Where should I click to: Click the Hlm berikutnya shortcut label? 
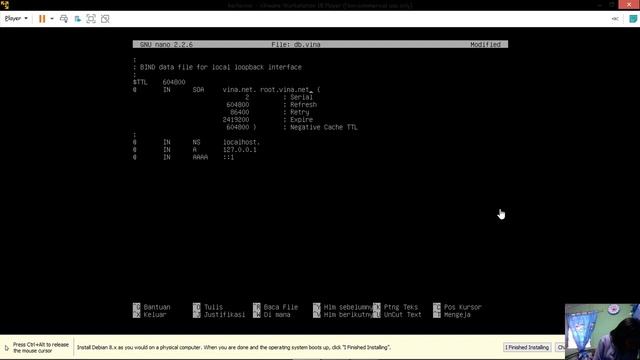point(343,315)
